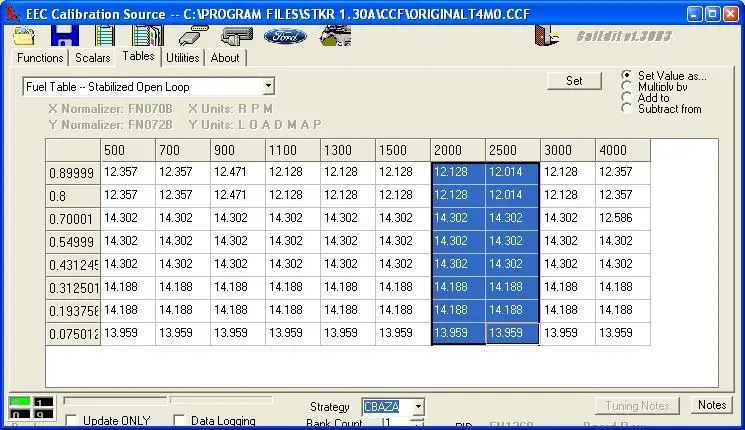Image resolution: width=745 pixels, height=430 pixels.
Task: Click the car engine picture icon
Action: point(336,37)
